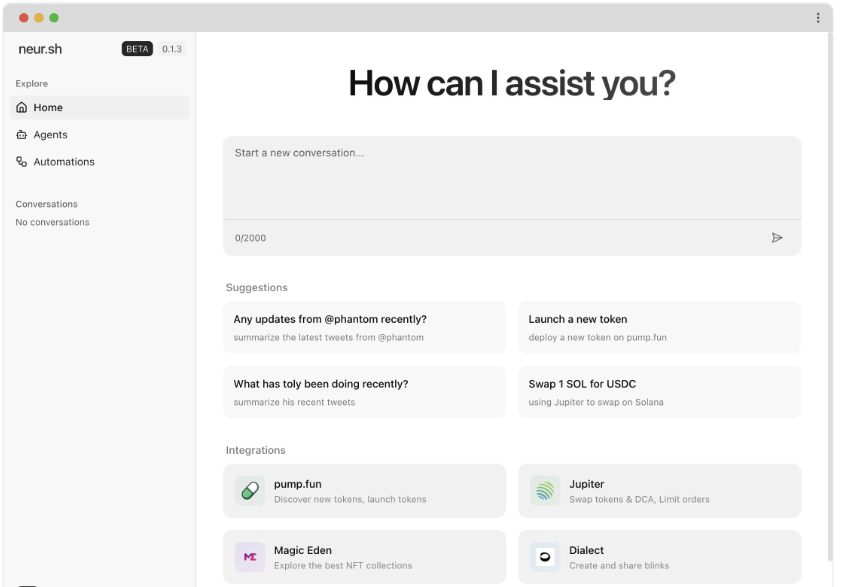Open Automations in the sidebar
This screenshot has width=841, height=587.
(x=99, y=162)
